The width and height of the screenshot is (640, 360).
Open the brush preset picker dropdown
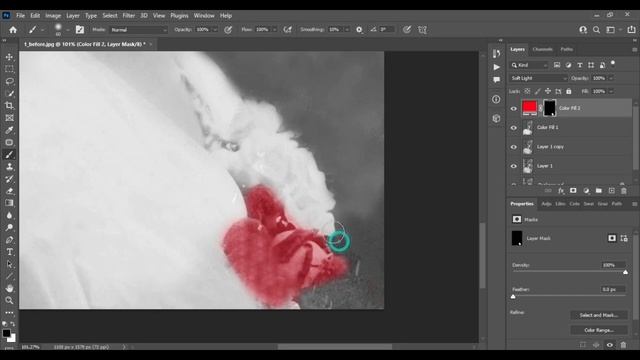point(67,30)
